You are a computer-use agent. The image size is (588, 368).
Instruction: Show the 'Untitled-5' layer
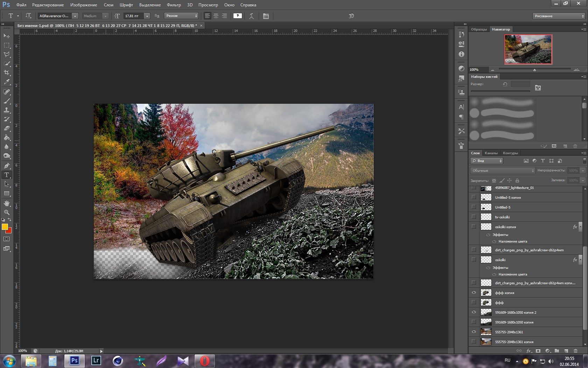[x=474, y=207]
